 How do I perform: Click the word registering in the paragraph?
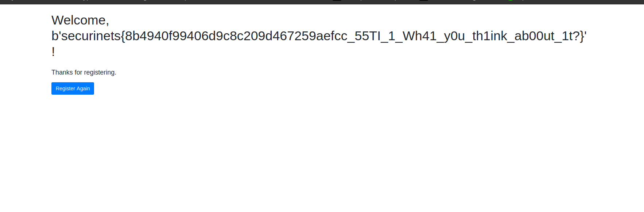click(99, 72)
